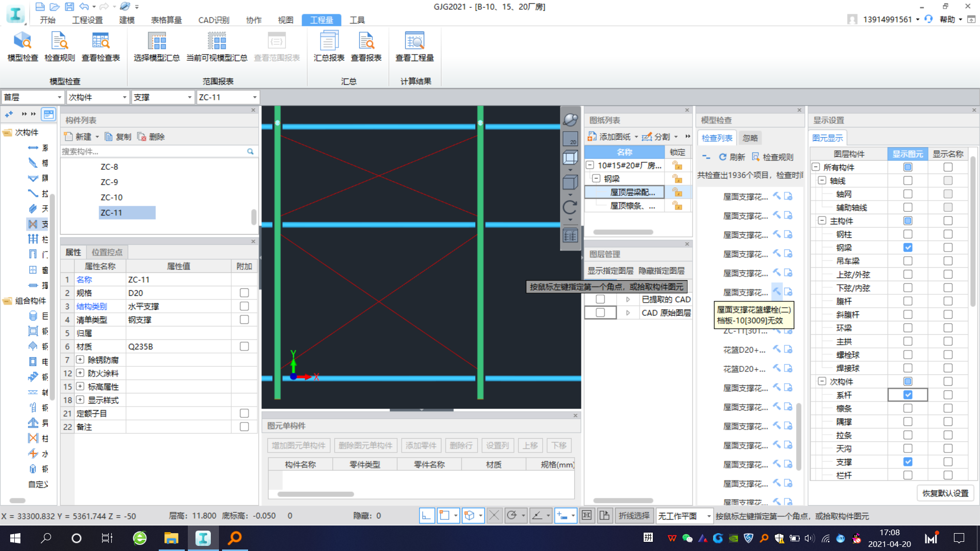Viewport: 980px width, 551px height.
Task: Expand 防火涂料 property group
Action: (80, 373)
